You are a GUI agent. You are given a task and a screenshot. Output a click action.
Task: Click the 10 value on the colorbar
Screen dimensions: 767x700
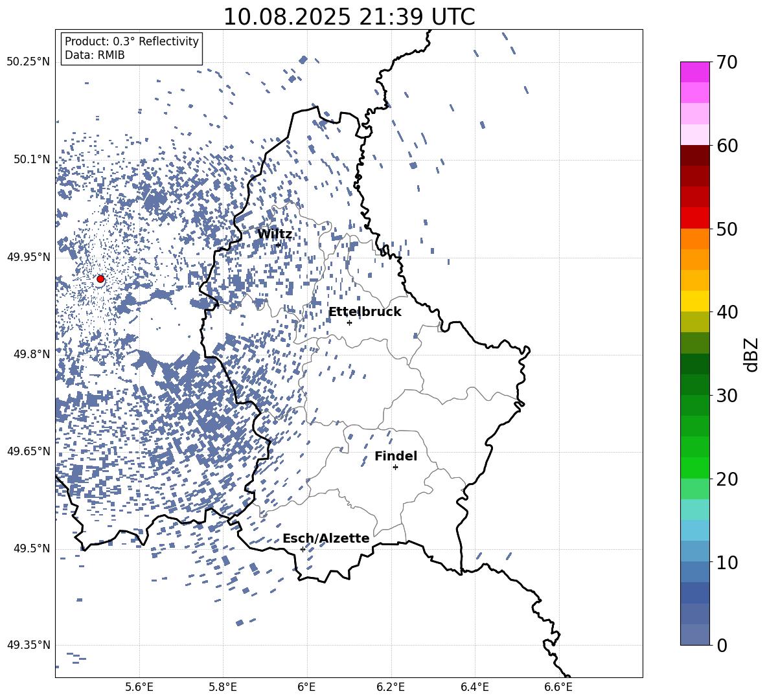click(x=727, y=562)
